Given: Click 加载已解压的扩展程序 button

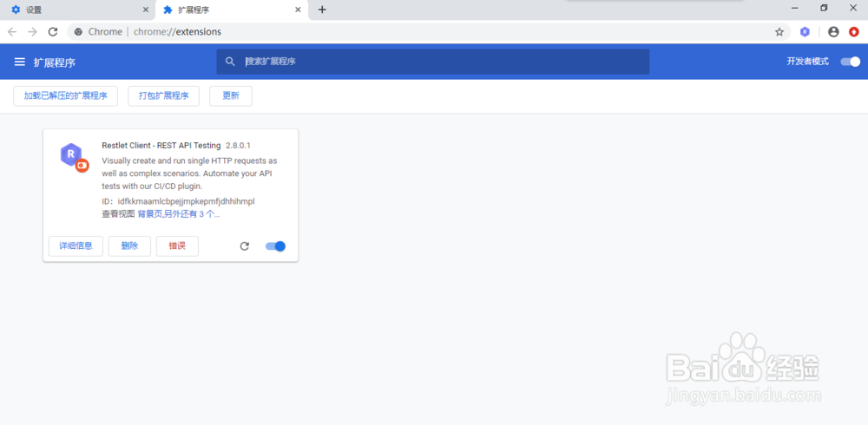Looking at the screenshot, I should click(x=65, y=95).
